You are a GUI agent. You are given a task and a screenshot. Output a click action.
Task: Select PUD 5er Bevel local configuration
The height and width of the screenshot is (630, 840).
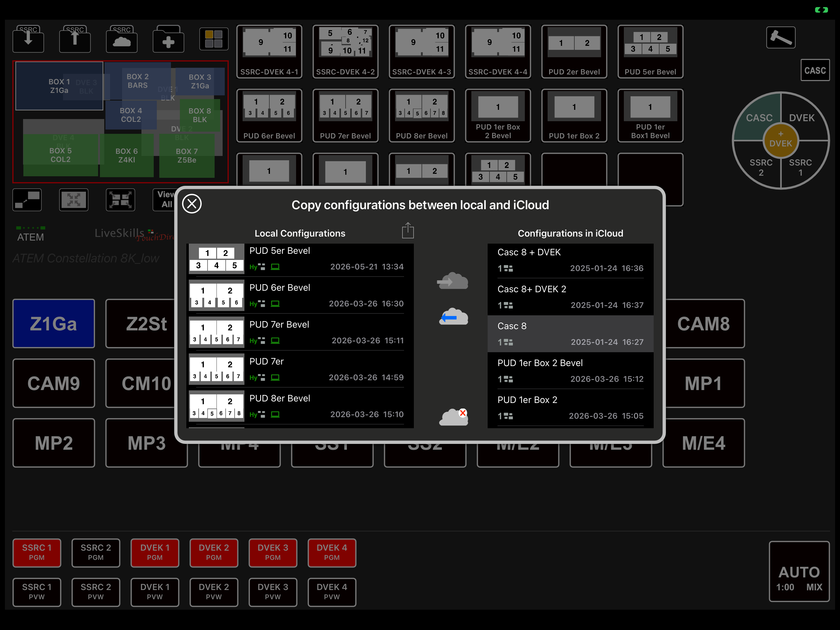[x=300, y=259]
